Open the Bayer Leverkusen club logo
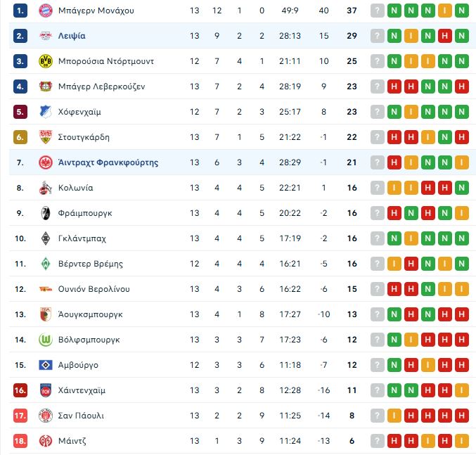476x455 pixels. tap(45, 86)
